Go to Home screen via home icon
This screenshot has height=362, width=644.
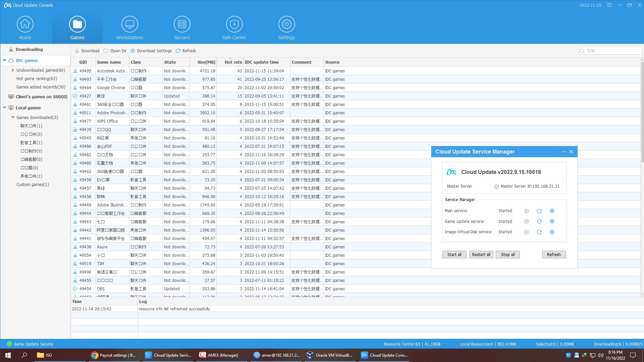tap(25, 24)
